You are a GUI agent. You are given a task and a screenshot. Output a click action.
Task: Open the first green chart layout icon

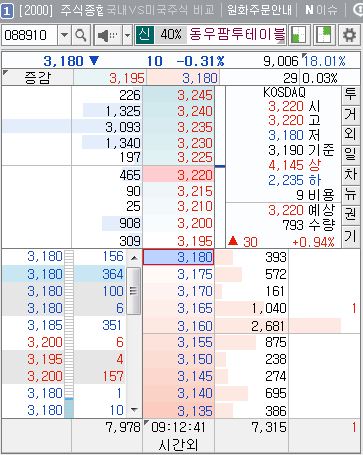(x=298, y=35)
